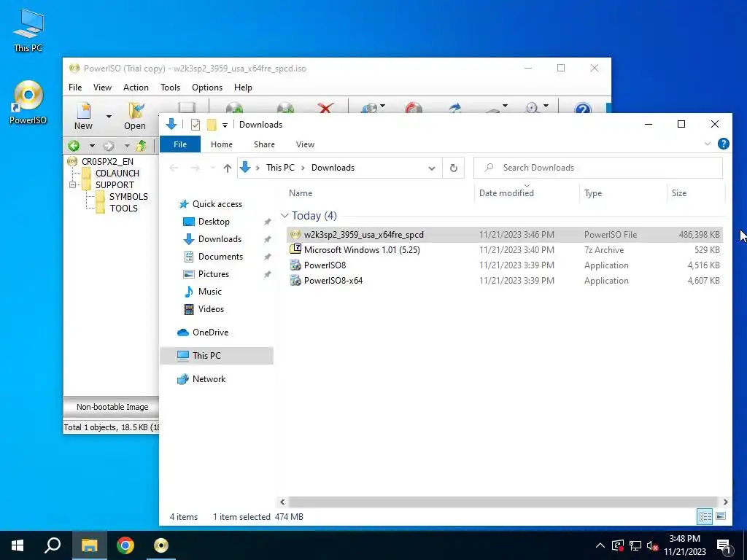
Task: Click horizontal scrollbar right arrow
Action: point(725,502)
